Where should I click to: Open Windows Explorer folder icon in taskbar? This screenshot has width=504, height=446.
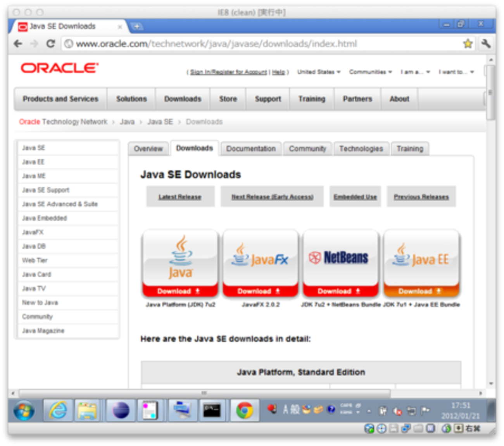click(x=88, y=410)
